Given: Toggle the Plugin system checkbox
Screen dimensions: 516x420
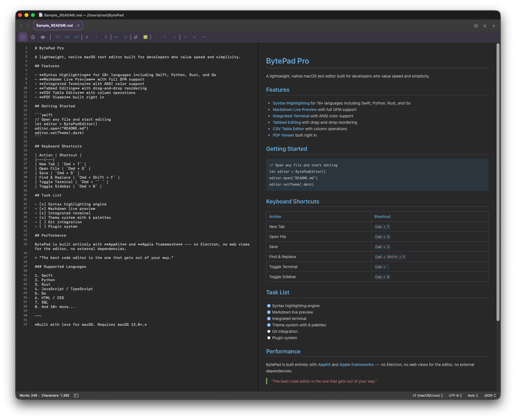Looking at the screenshot, I should [x=269, y=338].
